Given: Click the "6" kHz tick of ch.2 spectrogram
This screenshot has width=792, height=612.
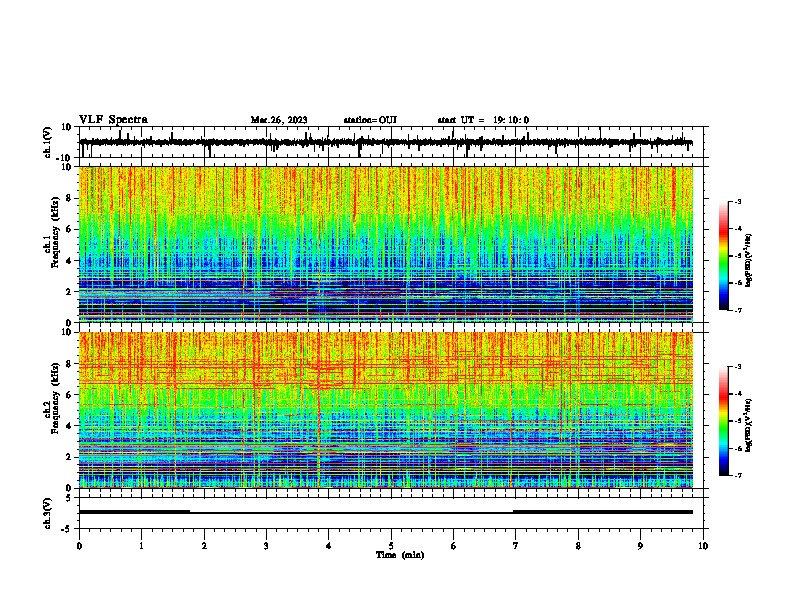Looking at the screenshot, I should (69, 395).
